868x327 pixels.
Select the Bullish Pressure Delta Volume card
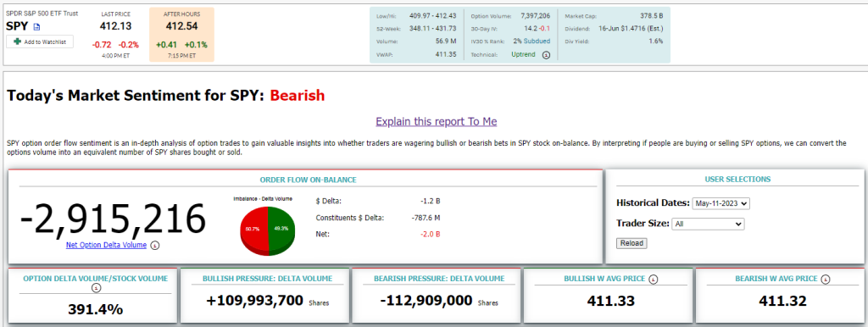pyautogui.click(x=266, y=295)
